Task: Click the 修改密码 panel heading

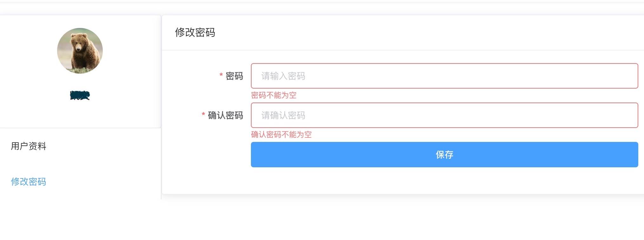Action: tap(195, 32)
